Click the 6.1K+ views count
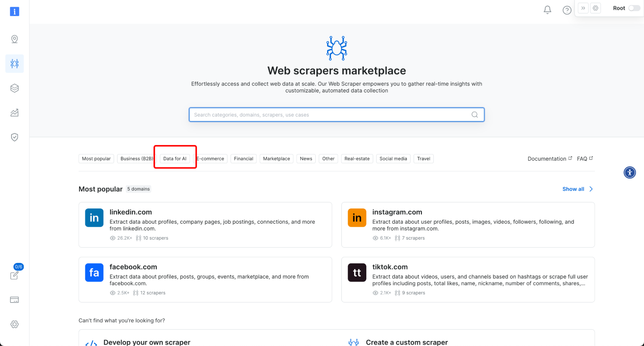The height and width of the screenshot is (346, 644). tap(385, 238)
